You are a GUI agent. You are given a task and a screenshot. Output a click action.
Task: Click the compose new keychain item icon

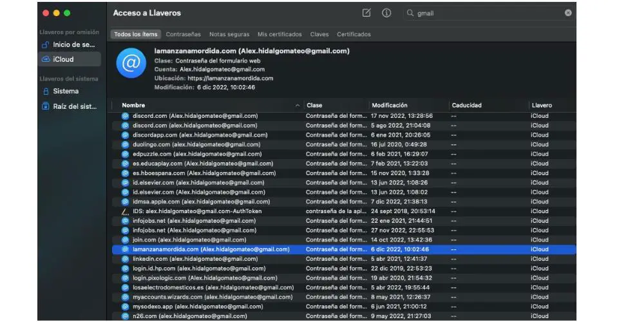point(366,13)
